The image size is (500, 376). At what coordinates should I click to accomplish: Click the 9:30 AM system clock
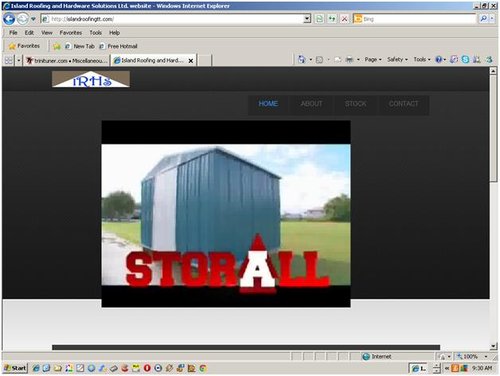click(482, 368)
